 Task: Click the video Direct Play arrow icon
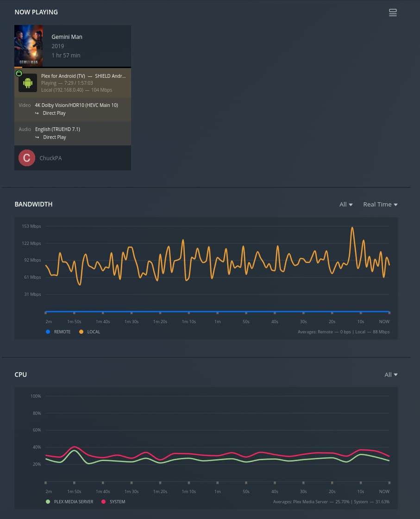point(37,113)
